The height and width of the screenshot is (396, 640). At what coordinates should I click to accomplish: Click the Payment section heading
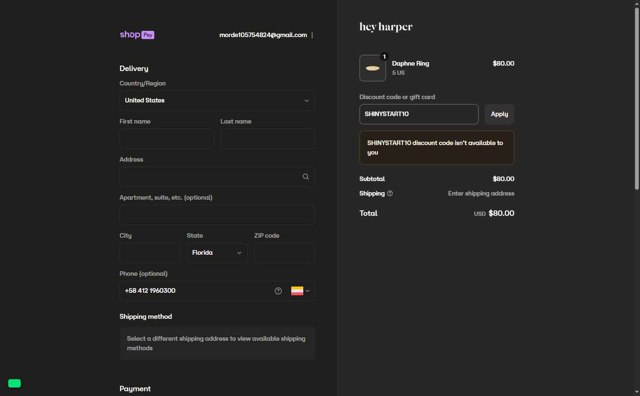click(x=135, y=389)
